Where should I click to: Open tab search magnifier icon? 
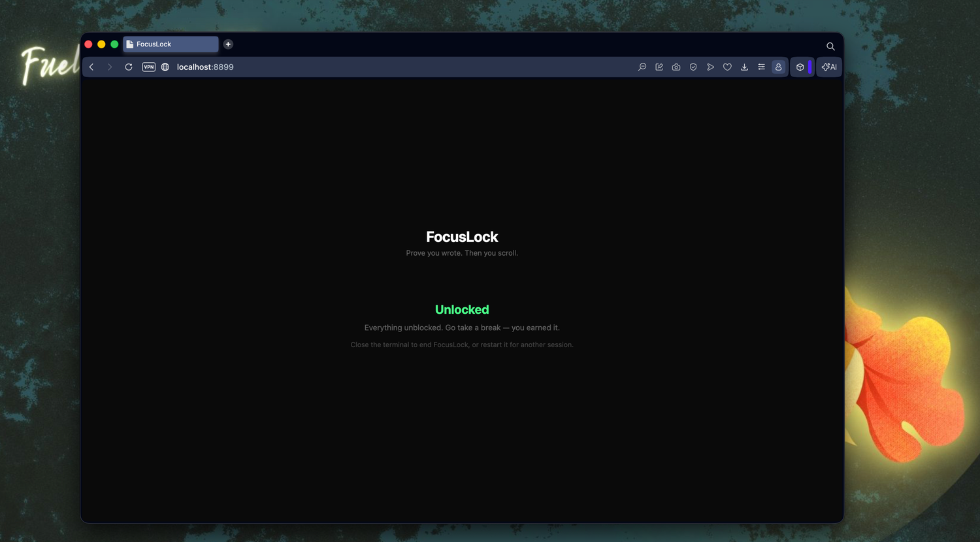click(830, 46)
